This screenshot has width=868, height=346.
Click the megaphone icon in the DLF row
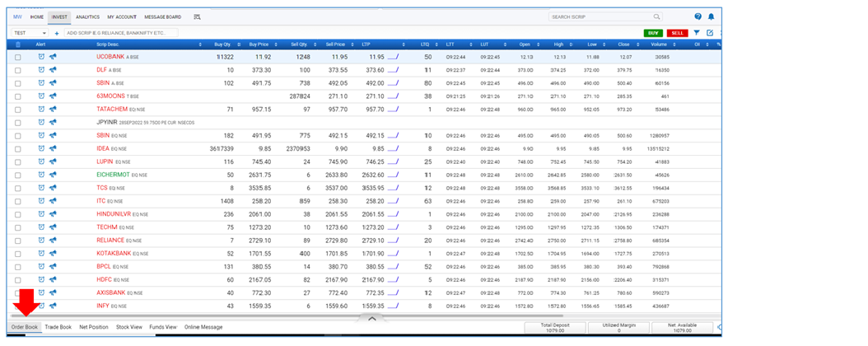click(x=53, y=70)
